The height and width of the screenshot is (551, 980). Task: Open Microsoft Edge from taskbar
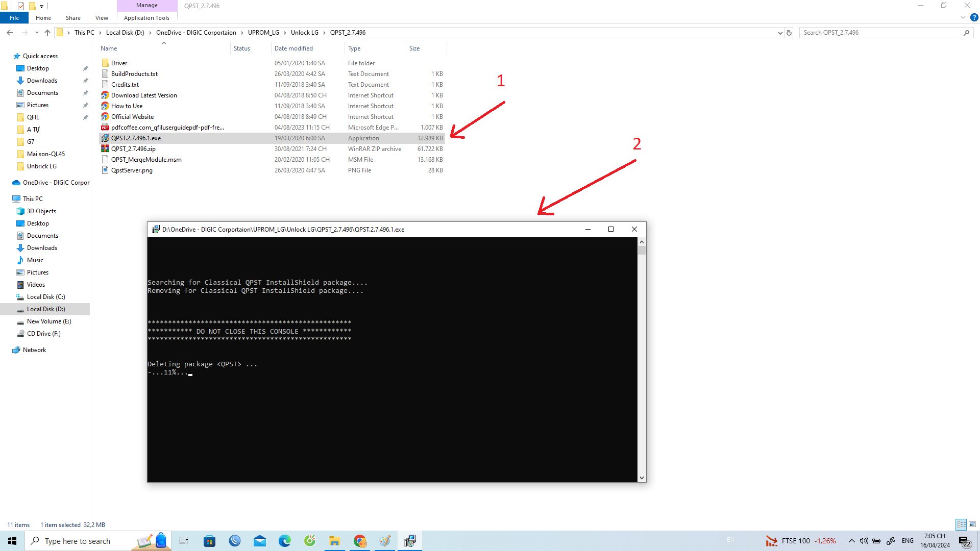coord(284,541)
